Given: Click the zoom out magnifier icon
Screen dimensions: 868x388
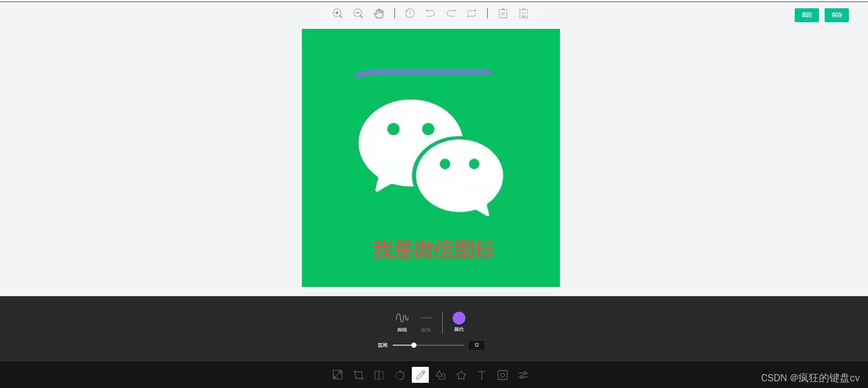Looking at the screenshot, I should coord(358,13).
